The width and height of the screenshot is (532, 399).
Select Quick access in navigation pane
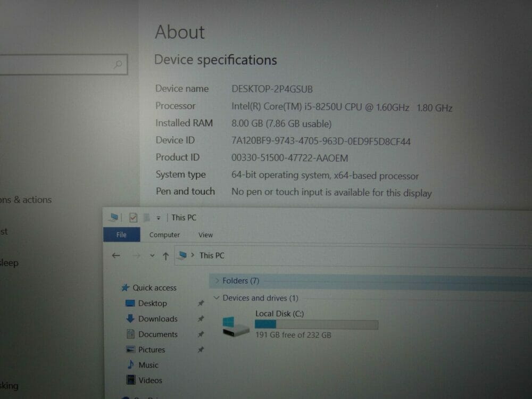tap(154, 288)
